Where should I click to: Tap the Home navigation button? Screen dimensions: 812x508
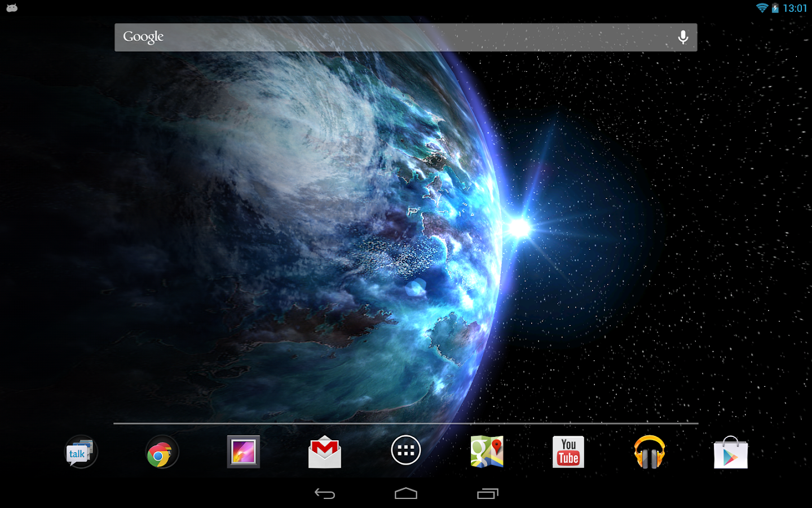[406, 494]
